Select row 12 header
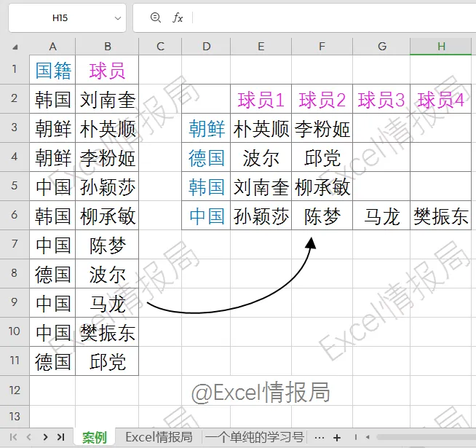Viewport: 476px width, 448px height. [x=15, y=390]
